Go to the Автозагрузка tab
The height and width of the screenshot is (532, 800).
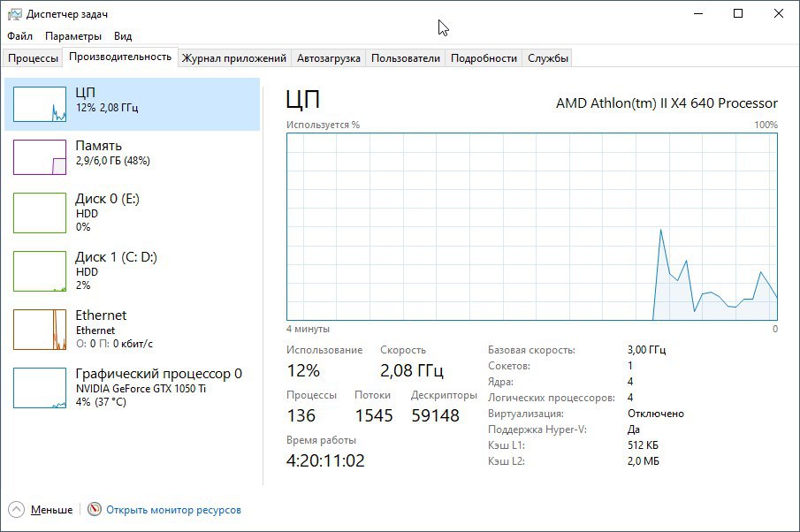point(329,58)
